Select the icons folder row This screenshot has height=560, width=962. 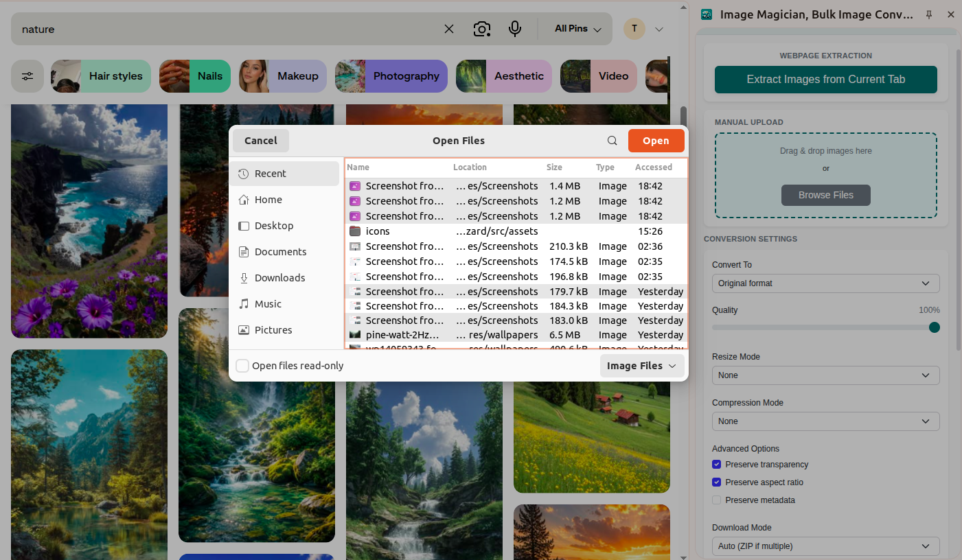coord(516,231)
